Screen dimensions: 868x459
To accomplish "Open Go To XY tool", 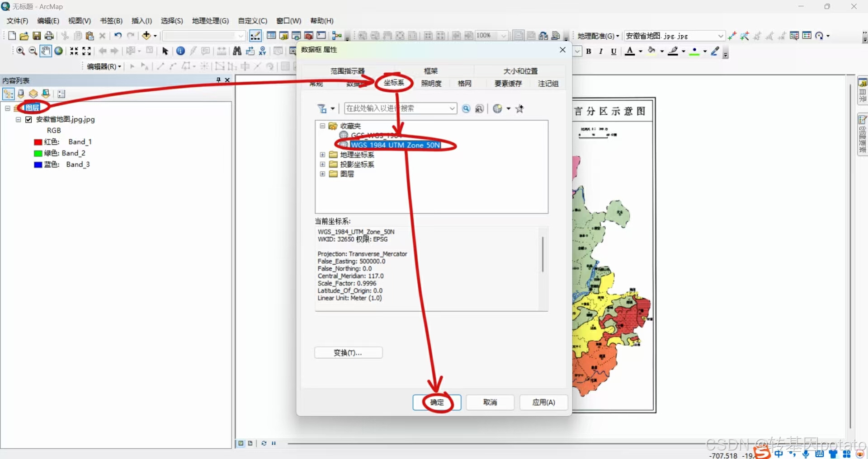I will pos(263,51).
